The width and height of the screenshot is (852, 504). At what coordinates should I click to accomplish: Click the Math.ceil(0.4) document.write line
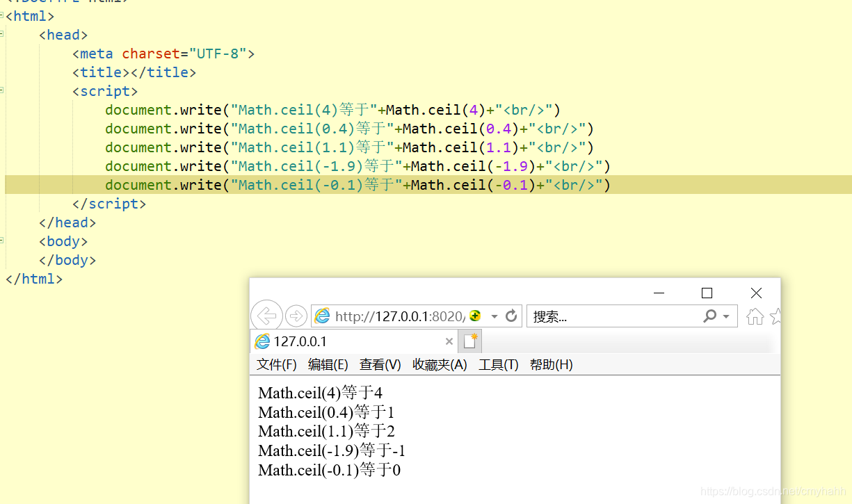point(350,129)
